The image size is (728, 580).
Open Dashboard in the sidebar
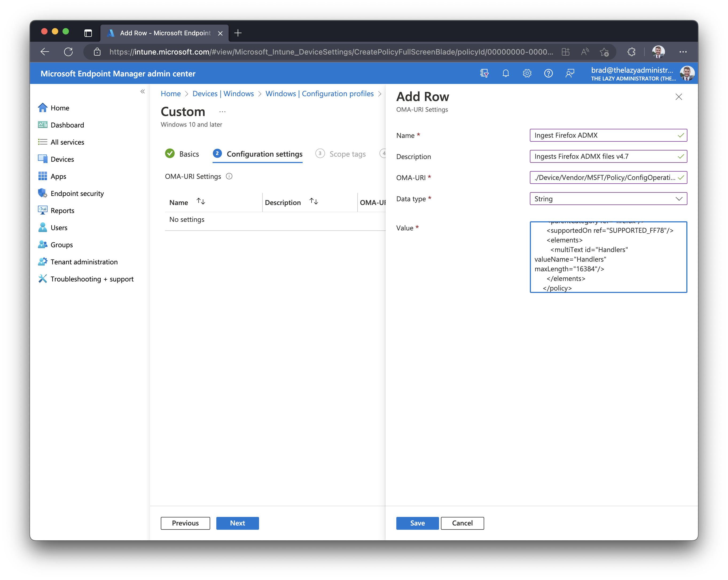pyautogui.click(x=61, y=125)
